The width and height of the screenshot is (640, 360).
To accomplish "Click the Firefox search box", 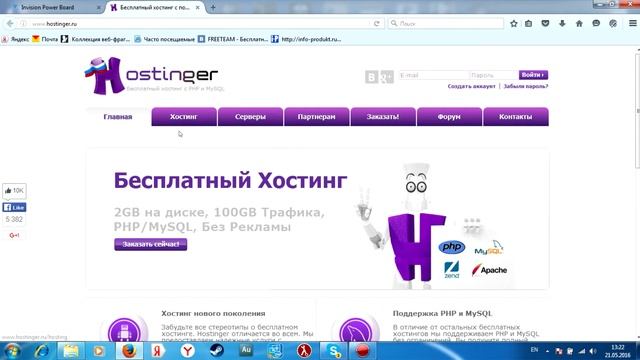I will pos(445,24).
